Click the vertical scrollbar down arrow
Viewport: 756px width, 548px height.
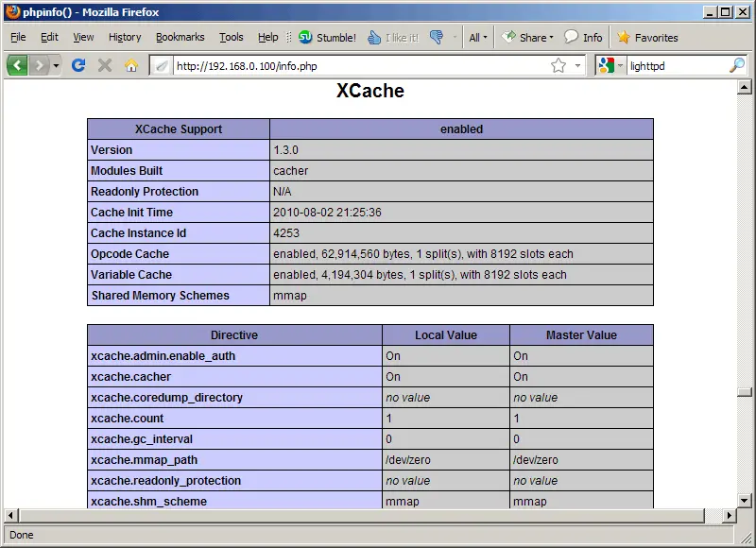tap(745, 501)
